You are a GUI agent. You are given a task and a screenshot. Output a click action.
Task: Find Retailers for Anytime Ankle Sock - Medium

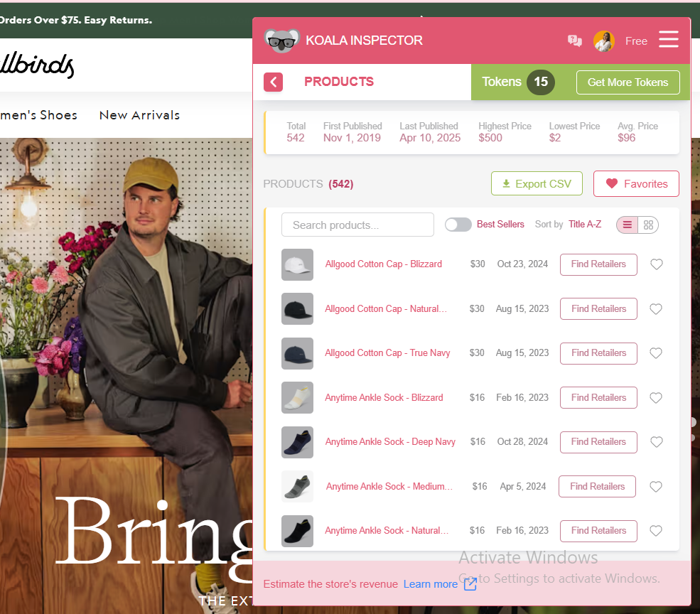[x=598, y=487]
